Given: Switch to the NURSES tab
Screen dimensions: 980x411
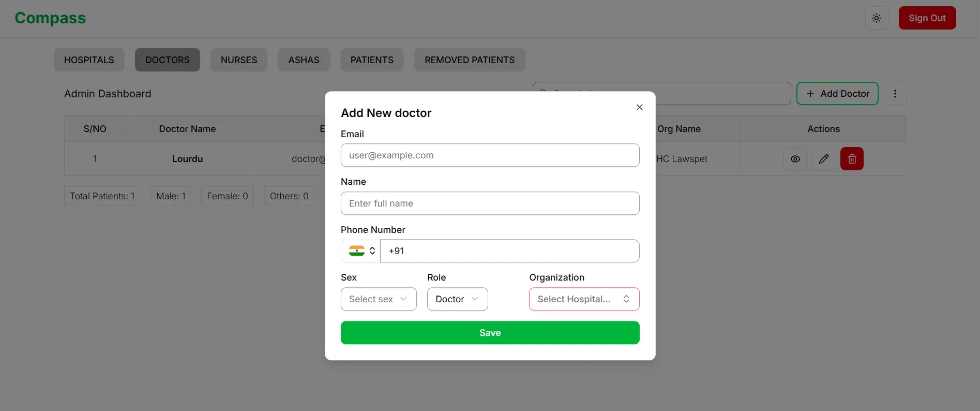Looking at the screenshot, I should (x=239, y=60).
